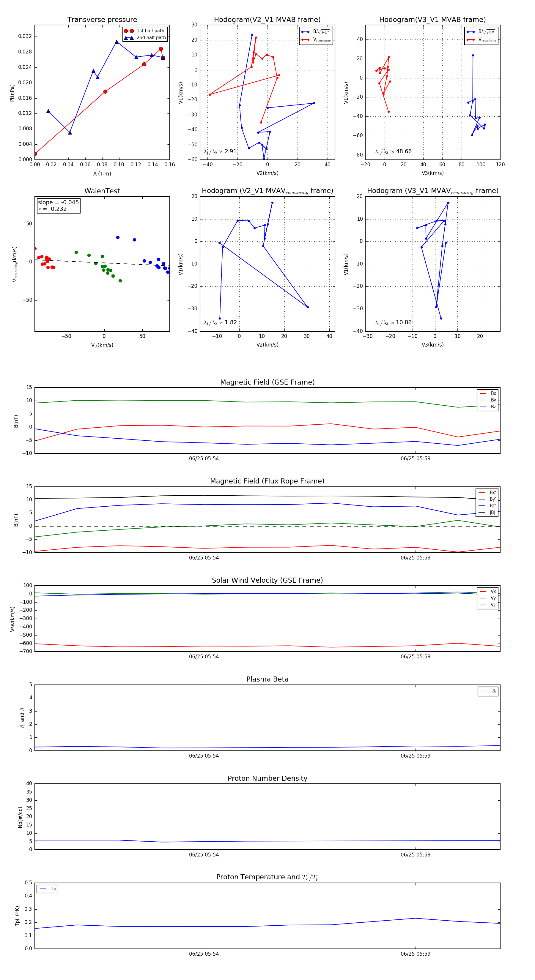Screen dimensions: 535x980
Task: Select the βp legend entry in Plasma Beta
Action: tap(489, 691)
